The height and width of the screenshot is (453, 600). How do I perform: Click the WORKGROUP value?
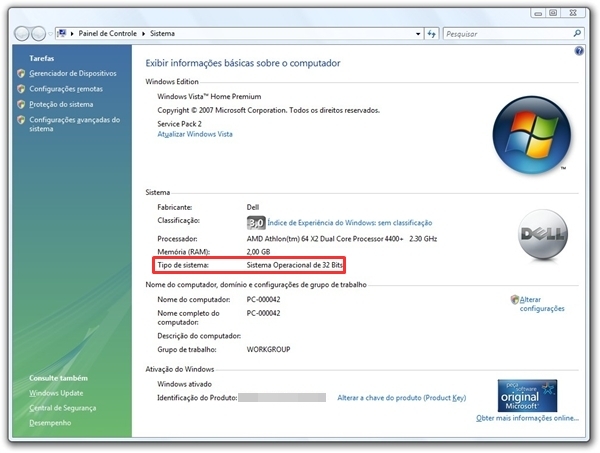click(x=268, y=349)
